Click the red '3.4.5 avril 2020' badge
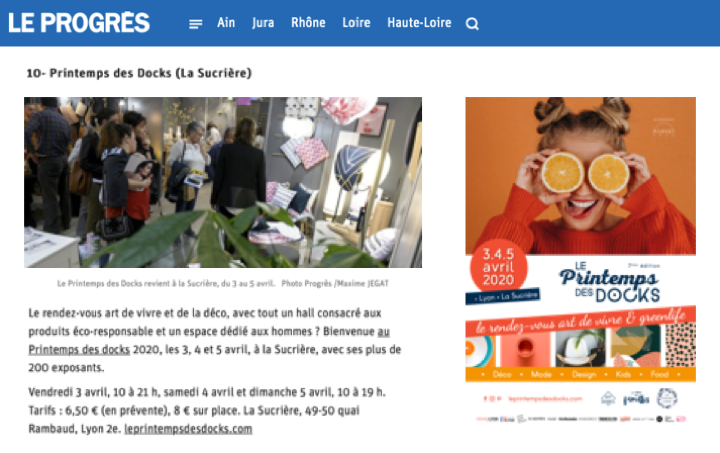The image size is (720, 453). (499, 267)
